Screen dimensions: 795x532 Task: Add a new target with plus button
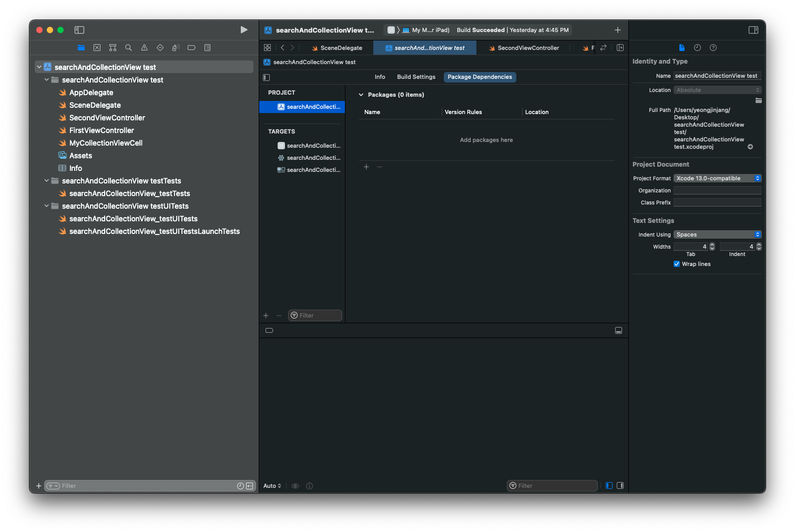click(x=266, y=316)
